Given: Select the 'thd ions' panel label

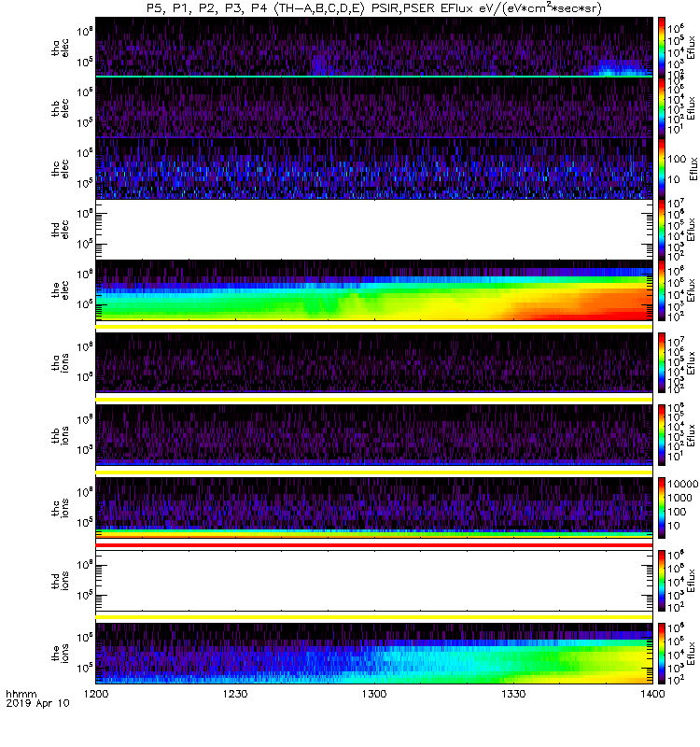Looking at the screenshot, I should [60, 581].
